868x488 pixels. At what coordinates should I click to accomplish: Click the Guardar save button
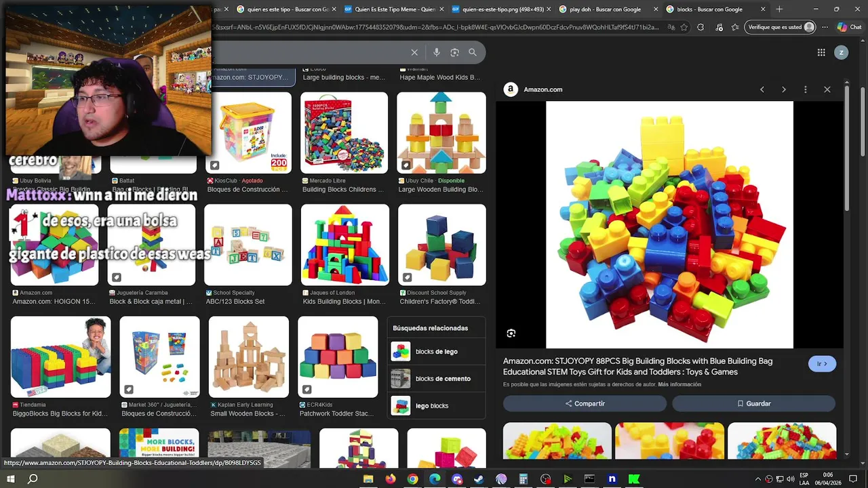[753, 403]
